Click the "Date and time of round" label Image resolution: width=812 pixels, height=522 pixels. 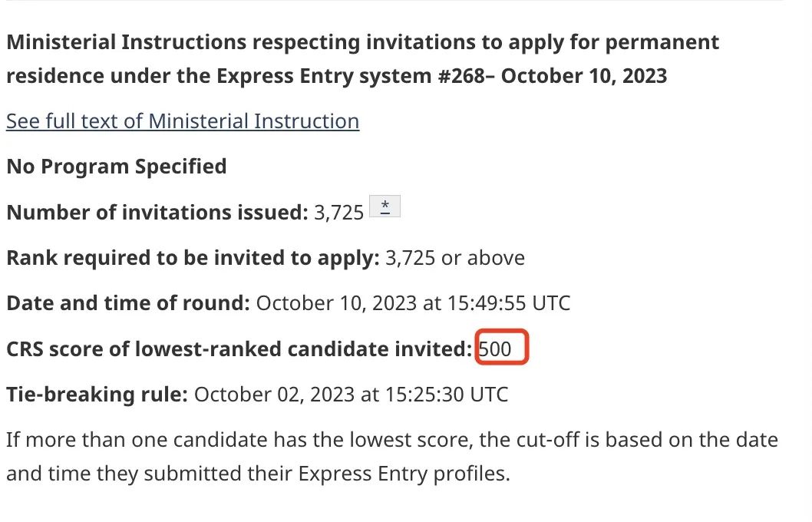(128, 303)
